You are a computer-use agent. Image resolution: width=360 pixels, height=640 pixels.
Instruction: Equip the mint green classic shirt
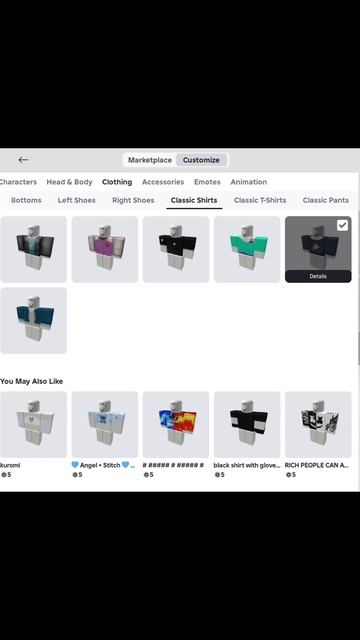(247, 249)
